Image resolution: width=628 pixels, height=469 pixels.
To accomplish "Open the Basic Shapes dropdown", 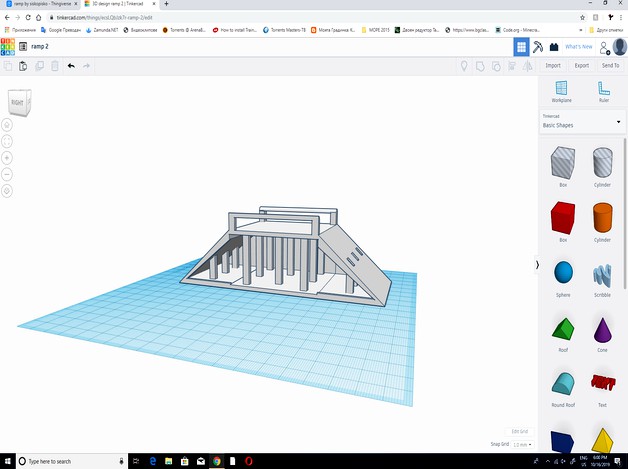I will coord(580,126).
